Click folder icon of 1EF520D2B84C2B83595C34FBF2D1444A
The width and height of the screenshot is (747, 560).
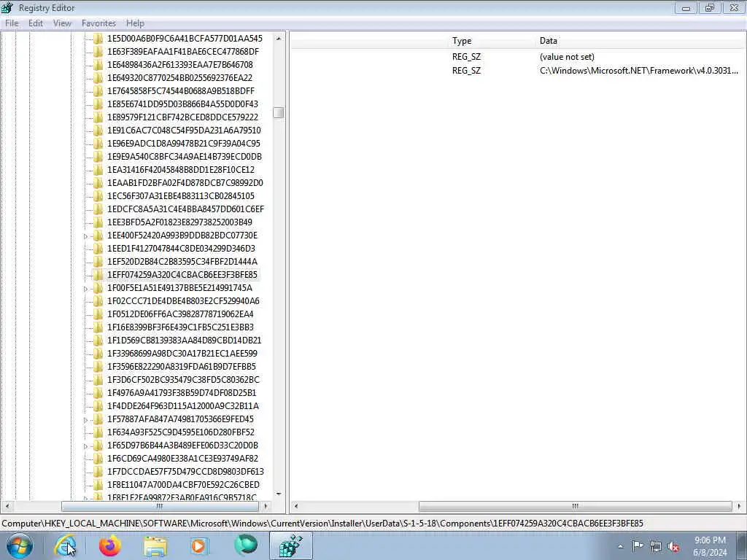point(98,262)
